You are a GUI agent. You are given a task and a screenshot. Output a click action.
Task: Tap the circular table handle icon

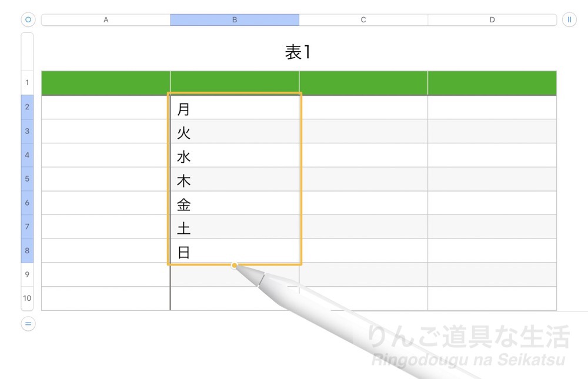pos(28,19)
